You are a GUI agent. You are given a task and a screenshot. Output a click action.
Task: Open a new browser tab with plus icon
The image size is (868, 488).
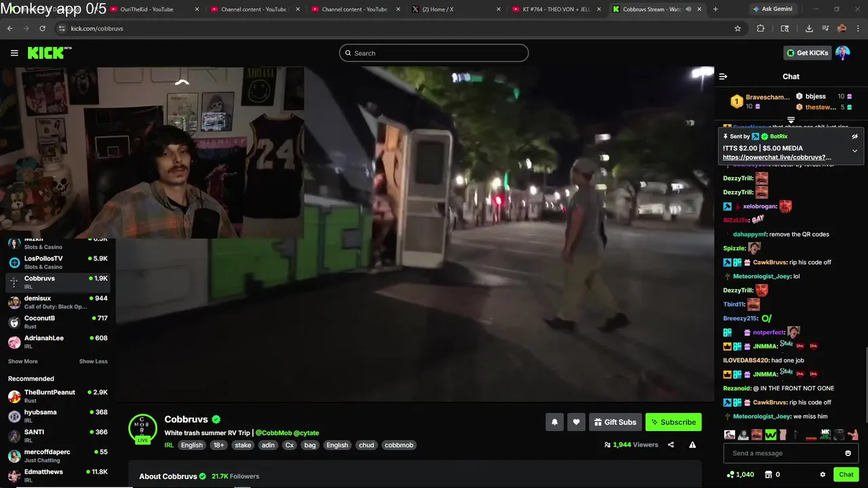point(715,9)
